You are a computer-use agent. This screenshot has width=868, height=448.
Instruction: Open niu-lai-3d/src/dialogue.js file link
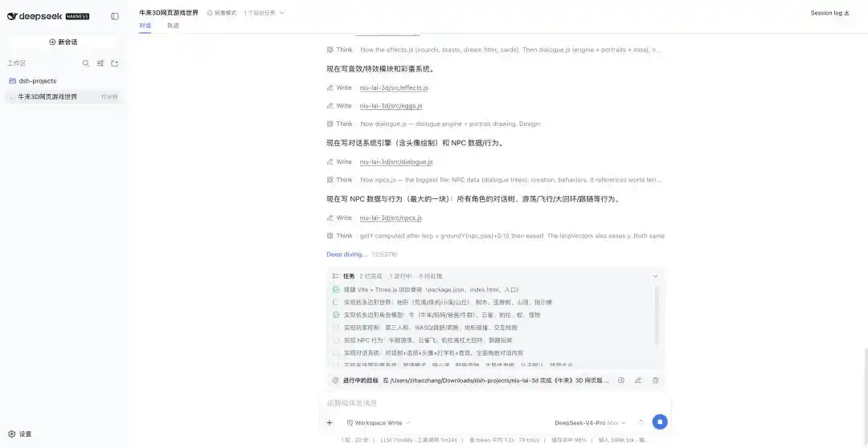tap(396, 162)
